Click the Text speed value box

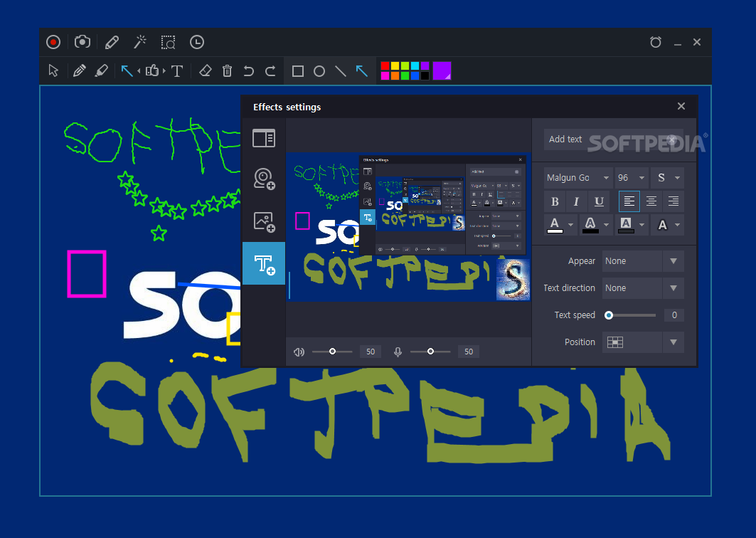[674, 315]
